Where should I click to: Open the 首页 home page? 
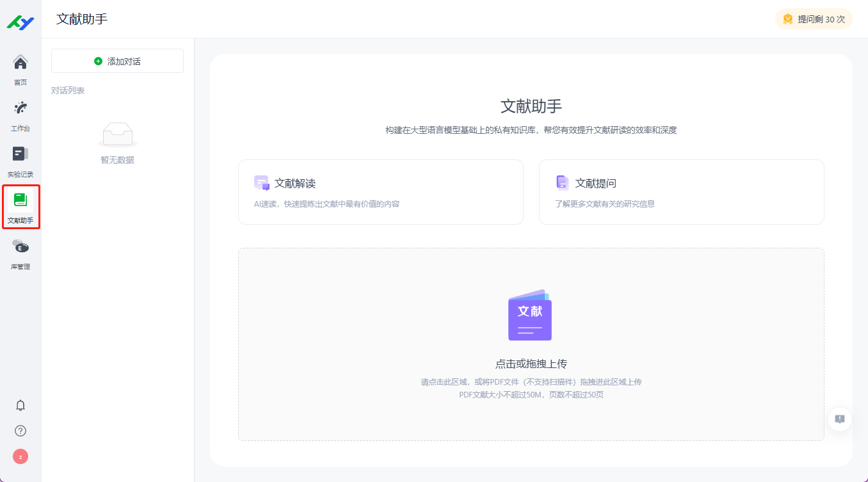[x=20, y=67]
